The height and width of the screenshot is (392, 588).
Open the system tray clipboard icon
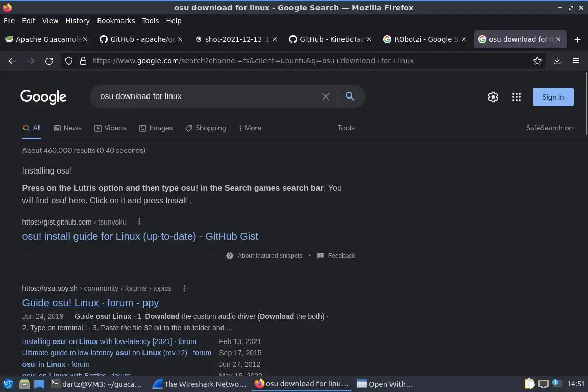pyautogui.click(x=529, y=384)
